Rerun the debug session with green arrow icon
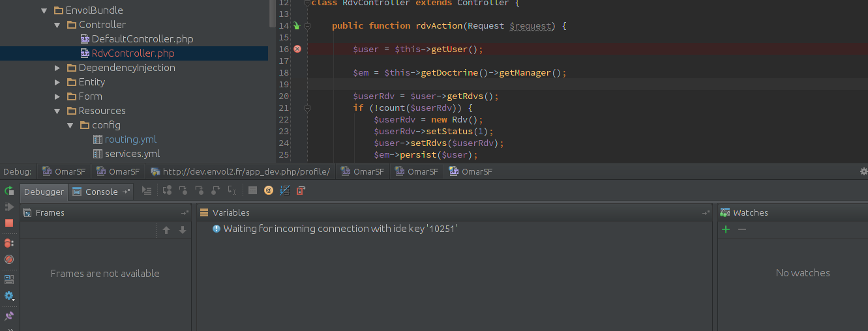 (x=9, y=191)
